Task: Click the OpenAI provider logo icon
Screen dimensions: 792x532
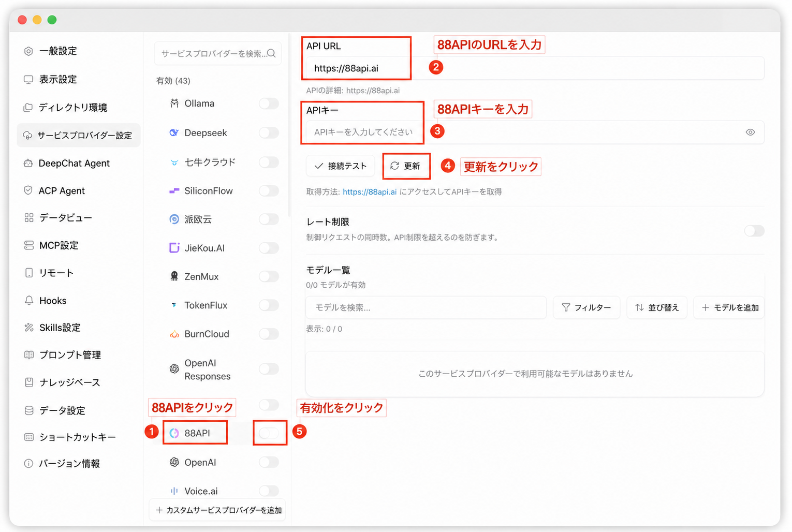Action: pos(174,462)
